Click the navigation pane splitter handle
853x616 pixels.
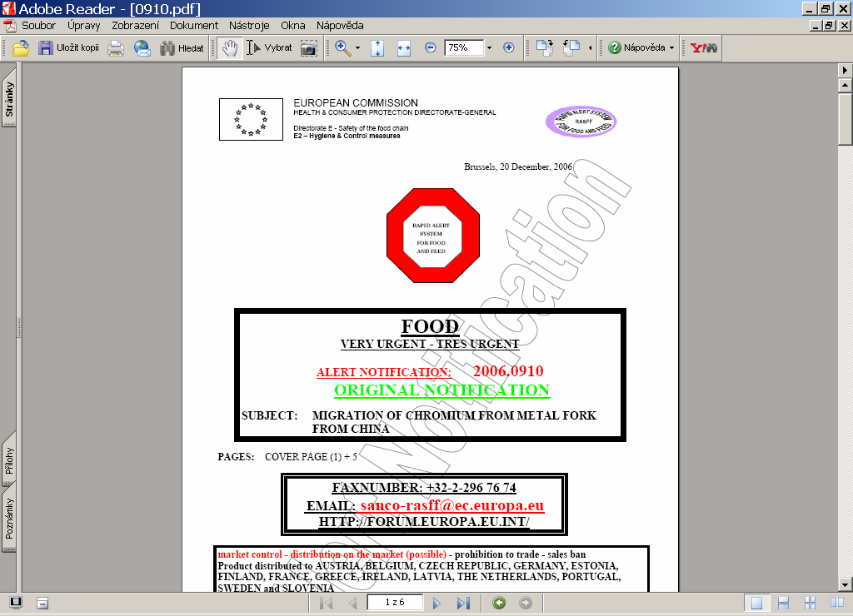[x=19, y=327]
